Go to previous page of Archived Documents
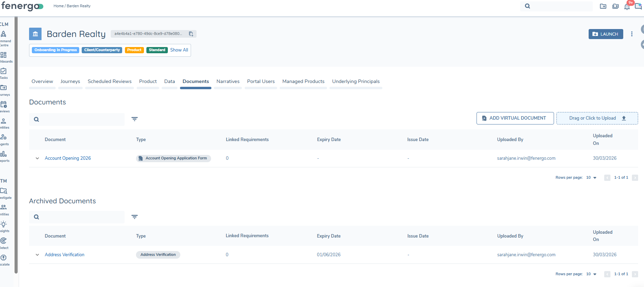This screenshot has height=287, width=644. (607, 274)
